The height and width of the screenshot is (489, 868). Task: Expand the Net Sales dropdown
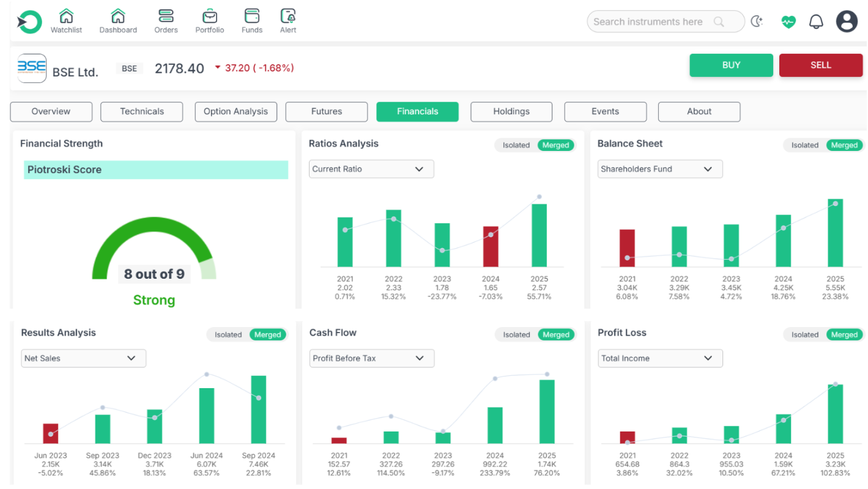pyautogui.click(x=83, y=358)
